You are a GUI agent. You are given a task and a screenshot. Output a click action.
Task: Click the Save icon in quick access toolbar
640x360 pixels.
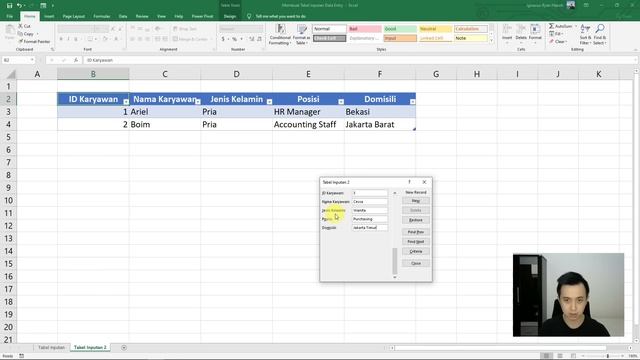(9, 6)
